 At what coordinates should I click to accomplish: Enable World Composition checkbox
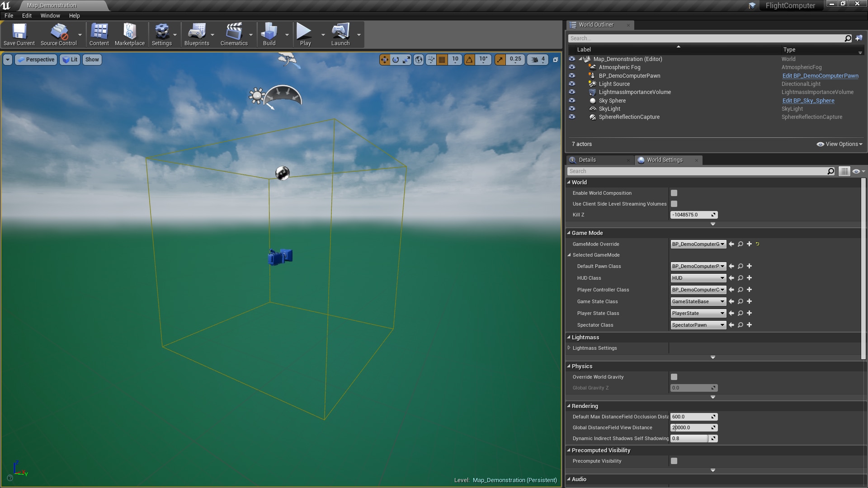(674, 193)
